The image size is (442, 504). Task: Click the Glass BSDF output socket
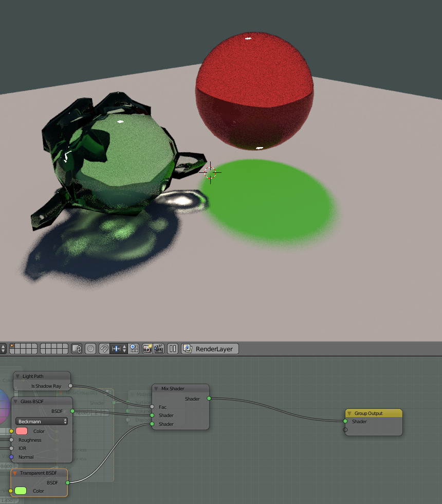[x=72, y=411]
